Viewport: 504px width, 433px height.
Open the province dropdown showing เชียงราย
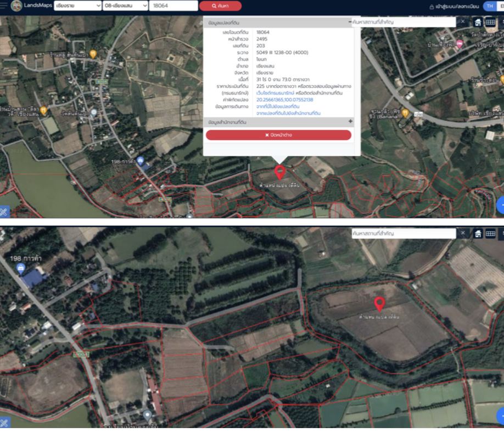point(77,6)
